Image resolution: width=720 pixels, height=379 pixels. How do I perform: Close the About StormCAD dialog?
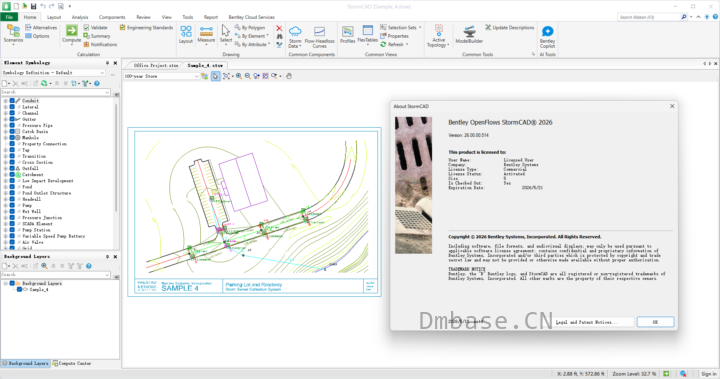click(672, 106)
